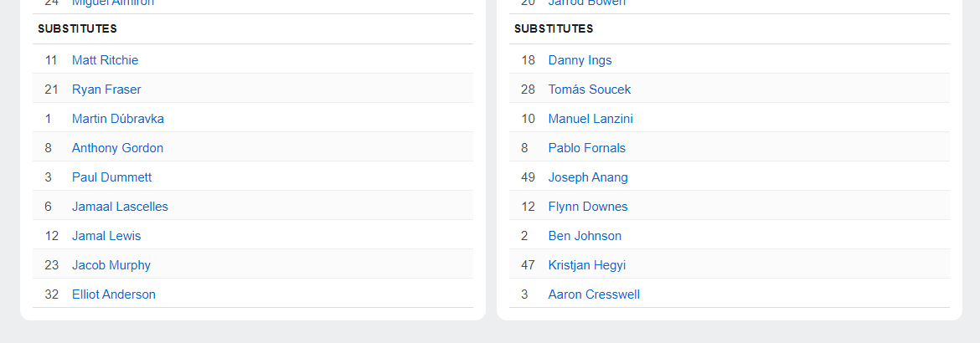Click the Paul Dummett link
Screen dimensions: 980x343
click(x=111, y=177)
